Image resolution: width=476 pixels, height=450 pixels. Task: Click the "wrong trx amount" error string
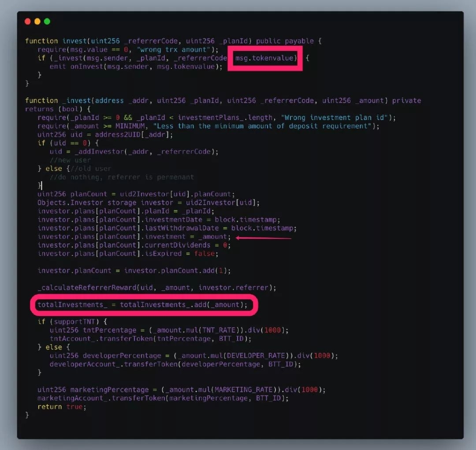click(x=179, y=49)
